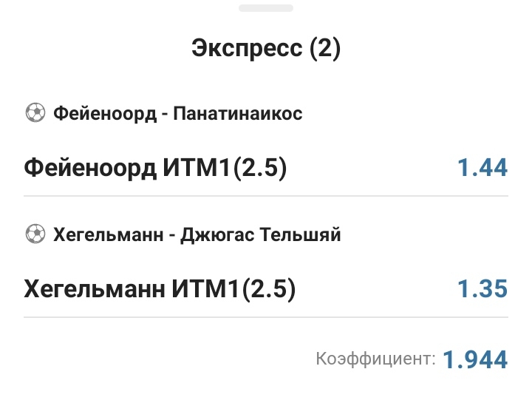Image resolution: width=532 pixels, height=403 pixels.
Task: Click the (2) bet count in title
Action: point(325,49)
